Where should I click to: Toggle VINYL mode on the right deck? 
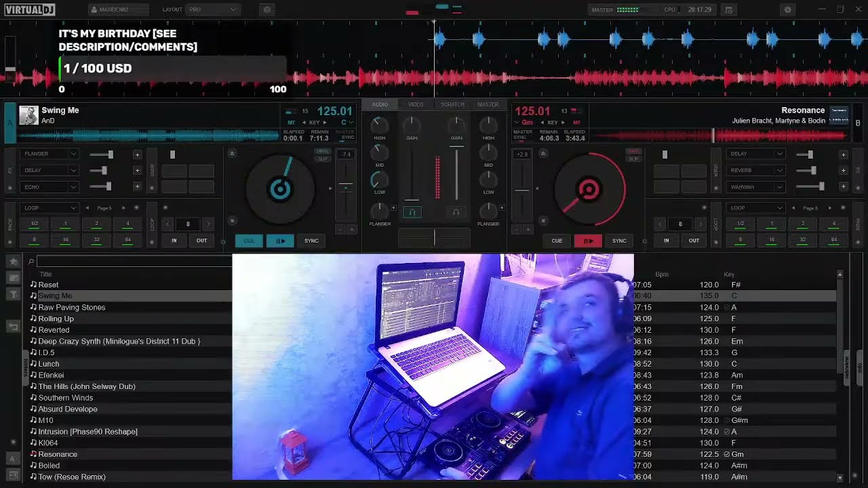pos(633,151)
